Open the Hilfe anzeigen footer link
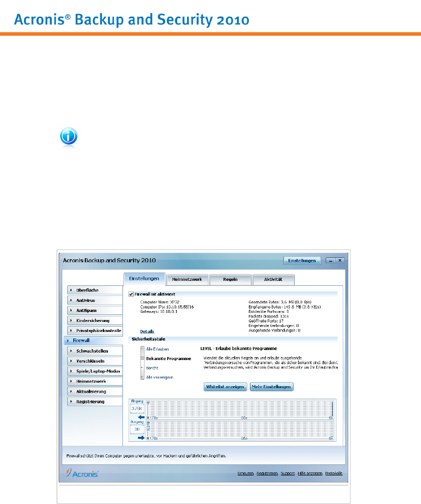Screen dimensions: 421x504 pos(310,473)
